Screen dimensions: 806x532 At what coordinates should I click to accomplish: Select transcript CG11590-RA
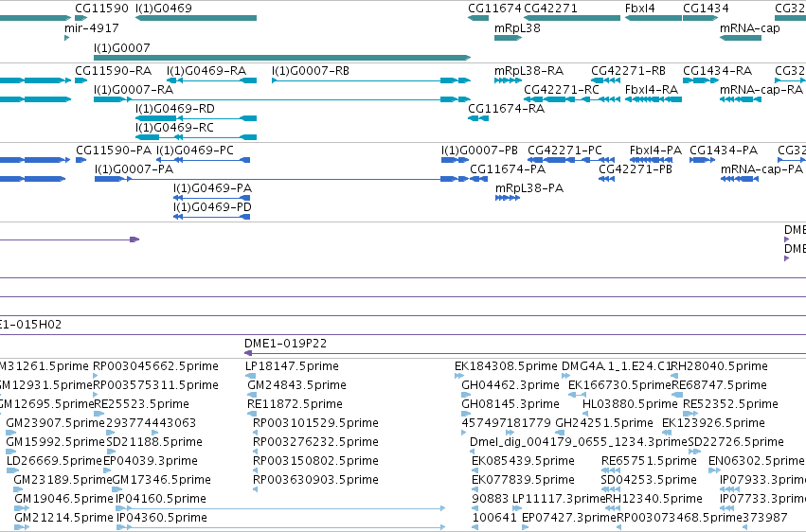113,70
